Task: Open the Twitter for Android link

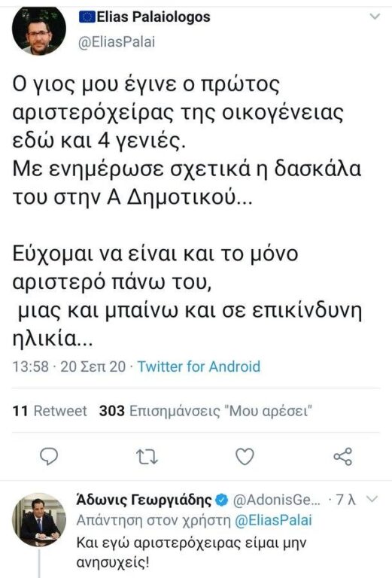Action: point(199,367)
